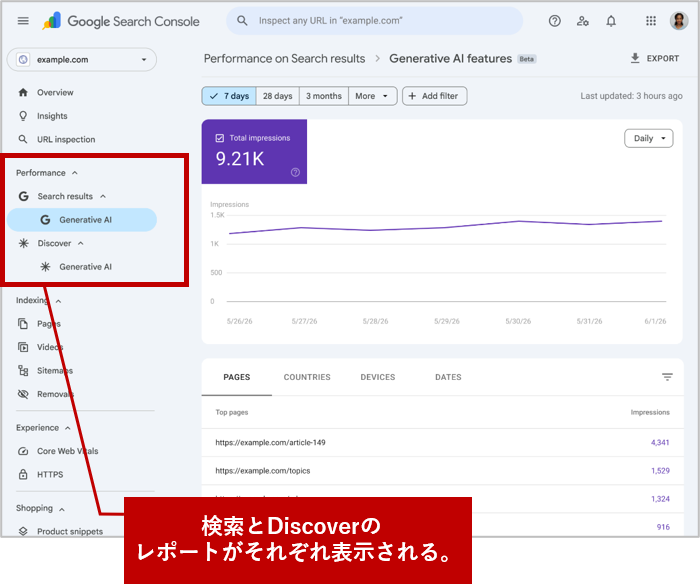The width and height of the screenshot is (700, 584).
Task: Collapse the Discover group
Action: (x=81, y=243)
